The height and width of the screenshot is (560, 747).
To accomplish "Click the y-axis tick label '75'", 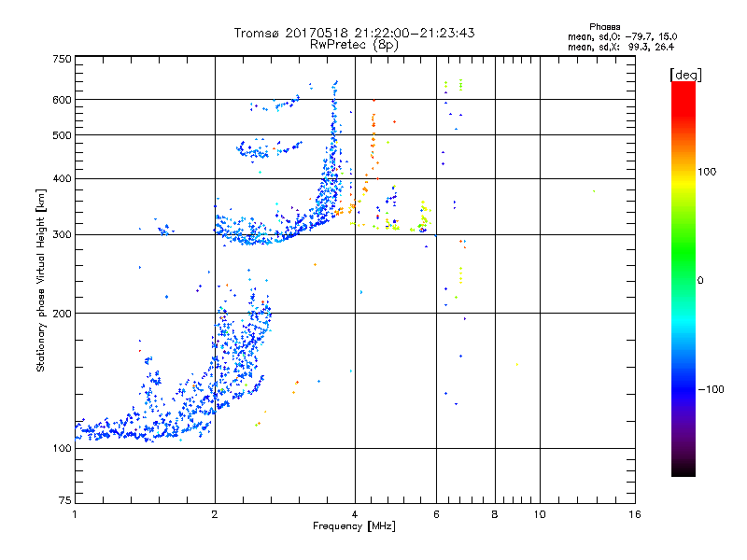I will click(65, 500).
